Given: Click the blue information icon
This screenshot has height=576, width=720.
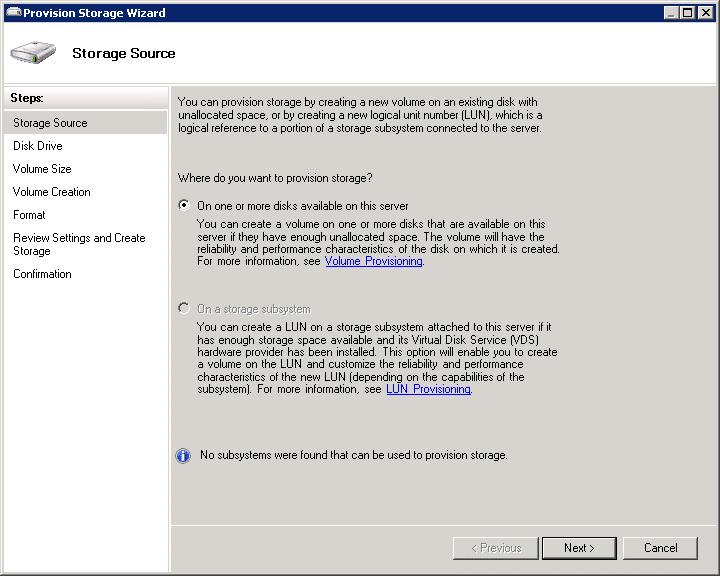Looking at the screenshot, I should (183, 456).
